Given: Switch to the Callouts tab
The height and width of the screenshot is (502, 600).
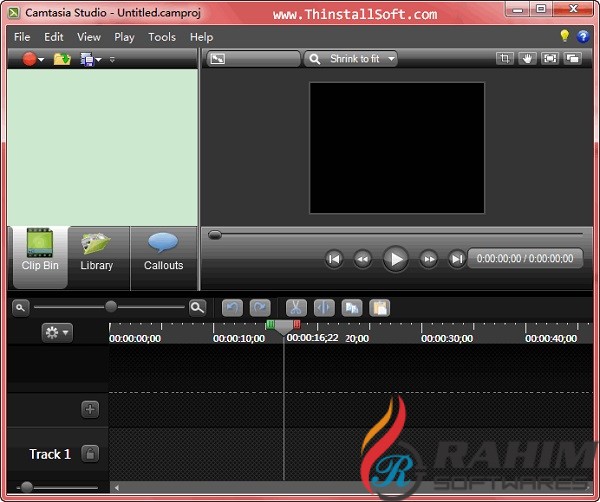Looking at the screenshot, I should (163, 257).
